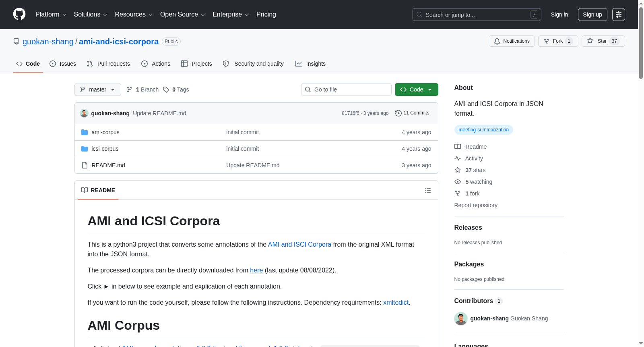View the 11 Commits history
The width and height of the screenshot is (644, 347).
[412, 113]
